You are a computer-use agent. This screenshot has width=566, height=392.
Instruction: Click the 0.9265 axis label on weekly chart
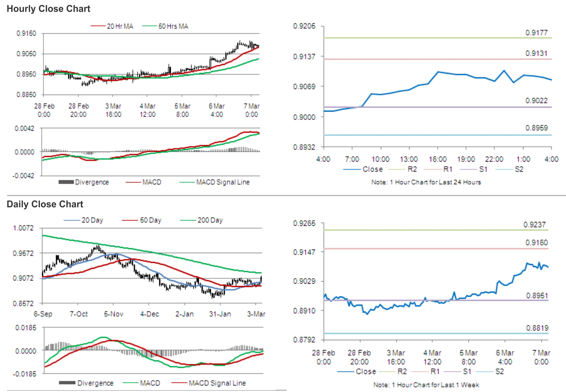304,223
